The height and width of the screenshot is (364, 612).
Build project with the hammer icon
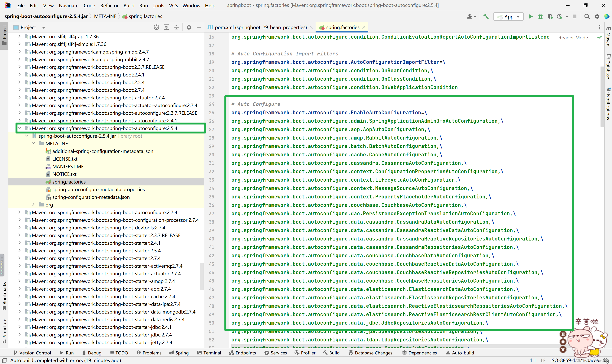486,16
